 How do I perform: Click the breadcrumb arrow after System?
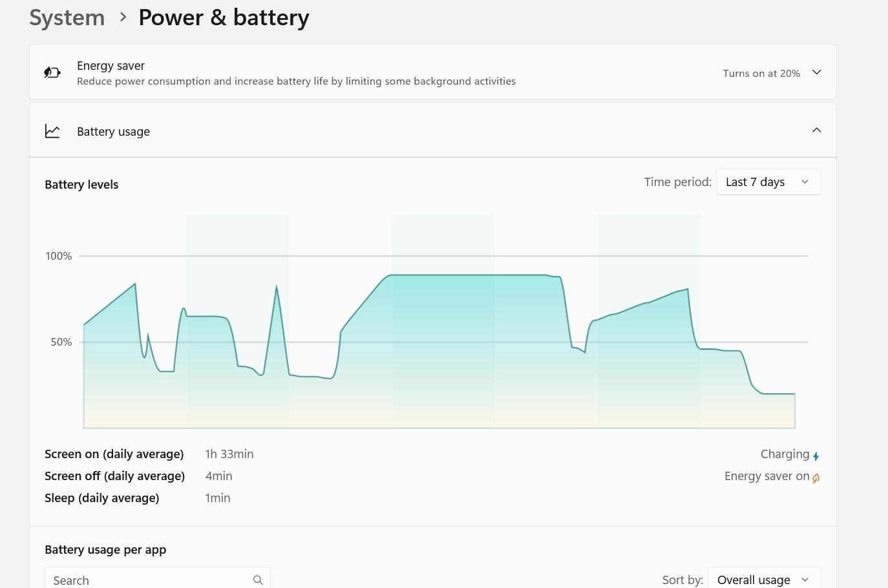click(123, 17)
